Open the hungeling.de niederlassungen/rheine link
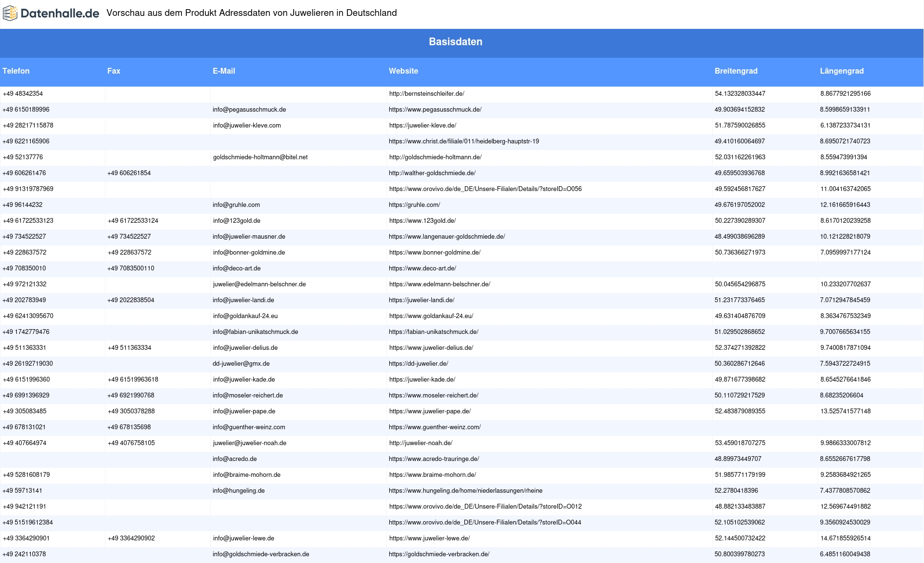Image resolution: width=924 pixels, height=563 pixels. point(466,491)
